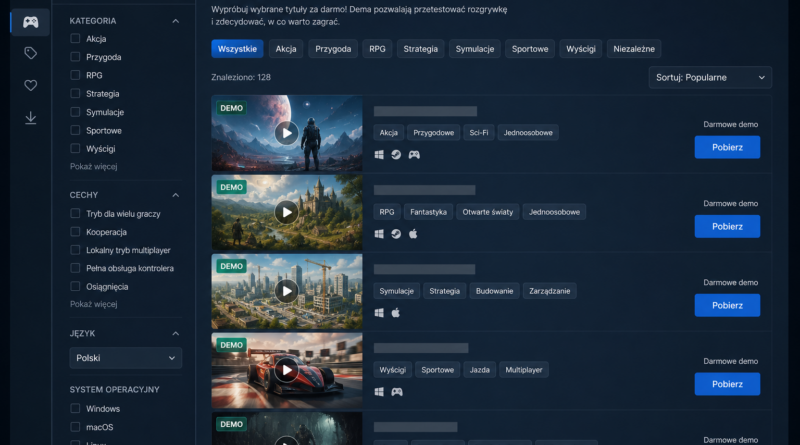Click Steam icon in the Fantastyka game row

(396, 234)
